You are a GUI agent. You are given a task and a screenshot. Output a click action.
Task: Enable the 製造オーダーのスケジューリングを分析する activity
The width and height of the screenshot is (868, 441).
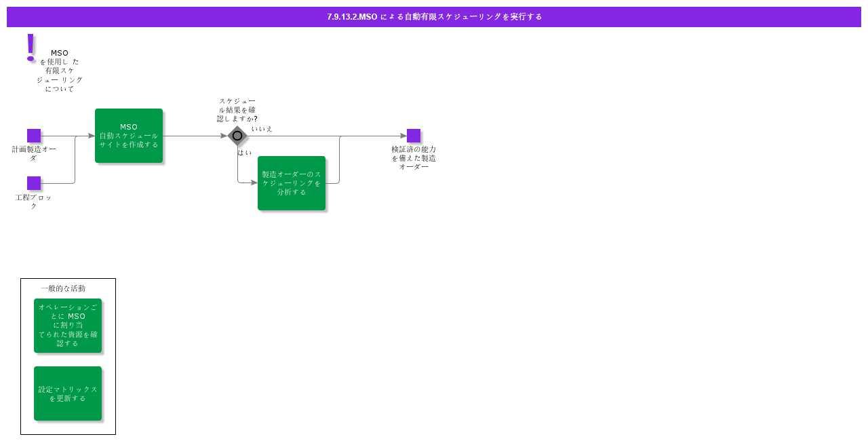point(292,182)
